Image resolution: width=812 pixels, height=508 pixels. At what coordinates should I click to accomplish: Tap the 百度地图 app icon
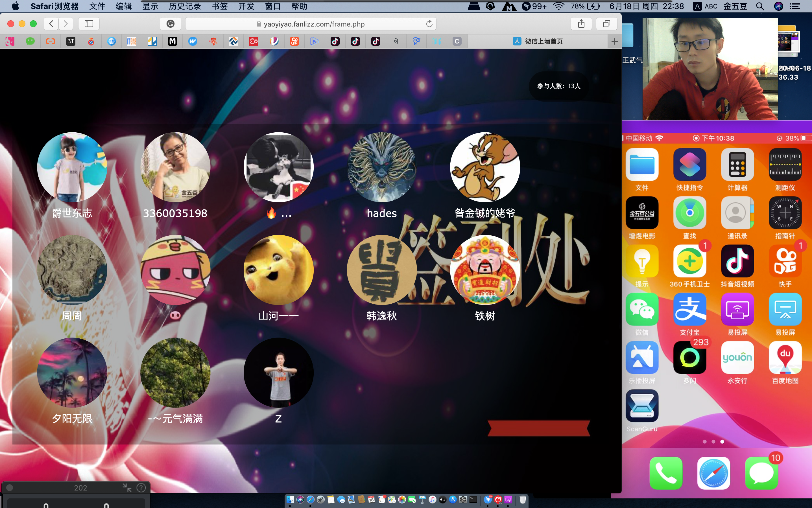(x=785, y=358)
